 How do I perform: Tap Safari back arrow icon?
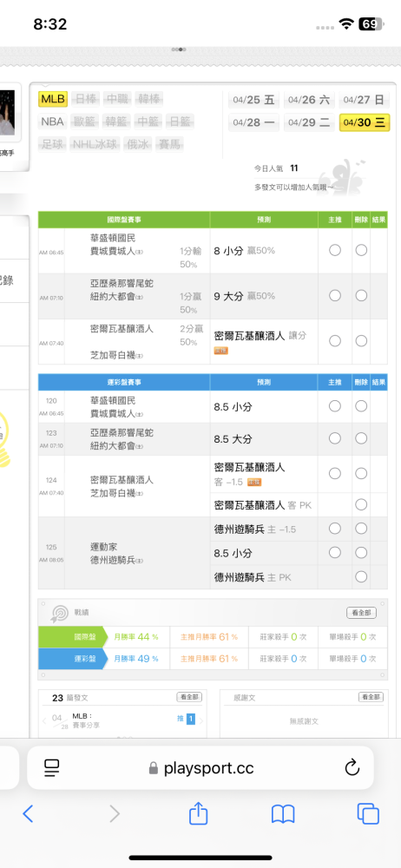pos(29,813)
